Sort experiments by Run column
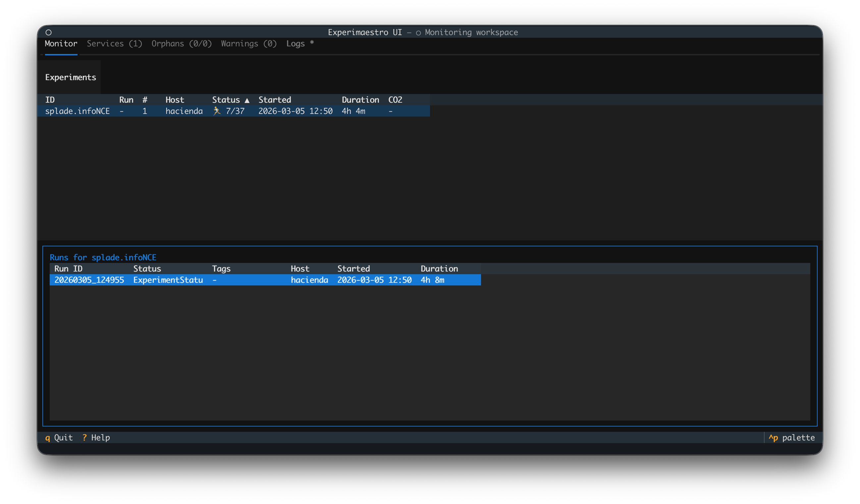 click(x=126, y=100)
